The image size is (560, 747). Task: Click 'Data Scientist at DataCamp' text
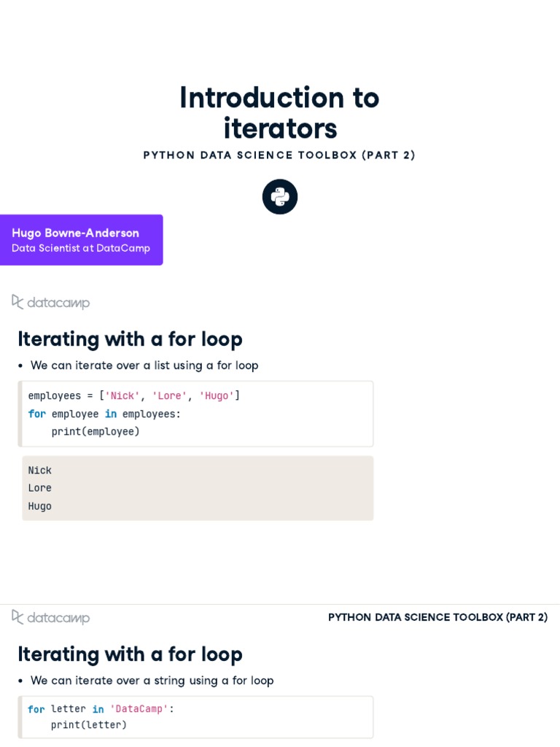click(81, 248)
